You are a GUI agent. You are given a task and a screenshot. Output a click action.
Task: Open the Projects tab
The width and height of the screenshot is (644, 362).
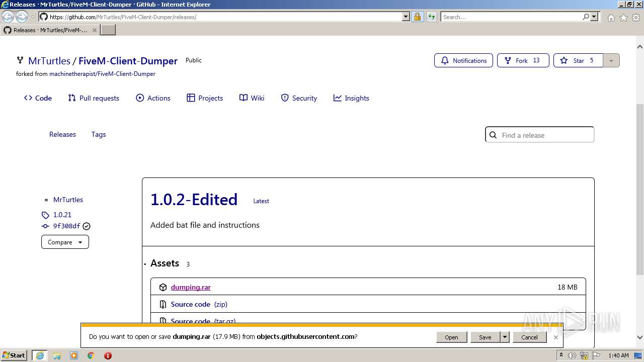[x=205, y=98]
